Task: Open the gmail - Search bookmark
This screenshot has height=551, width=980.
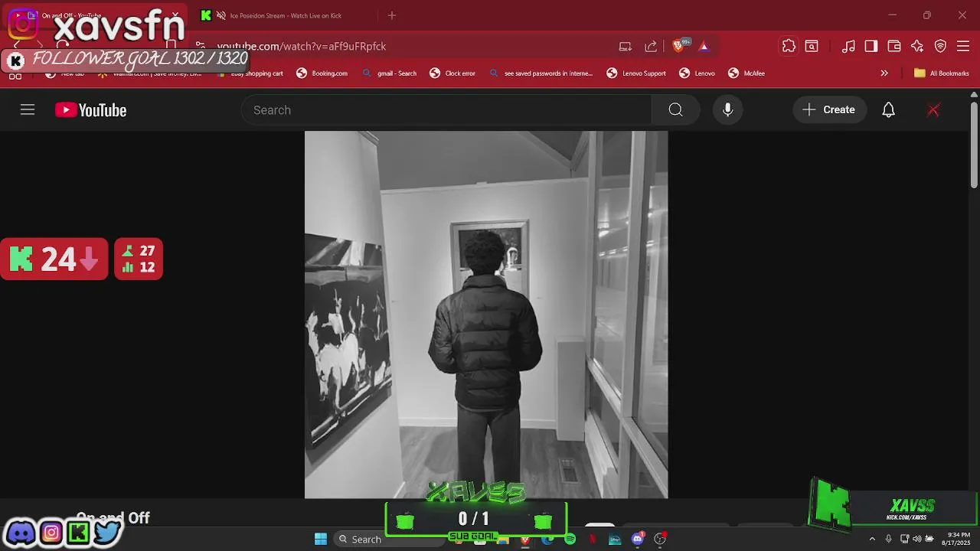Action: pos(389,73)
